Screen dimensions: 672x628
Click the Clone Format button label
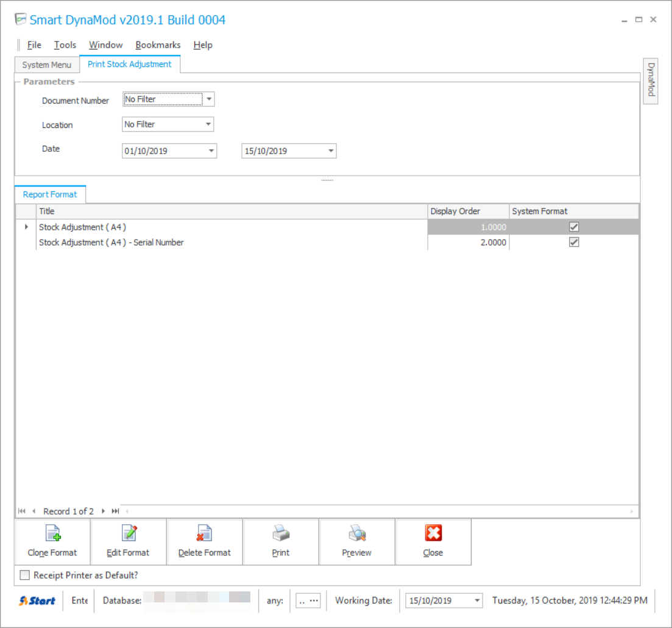click(x=52, y=552)
